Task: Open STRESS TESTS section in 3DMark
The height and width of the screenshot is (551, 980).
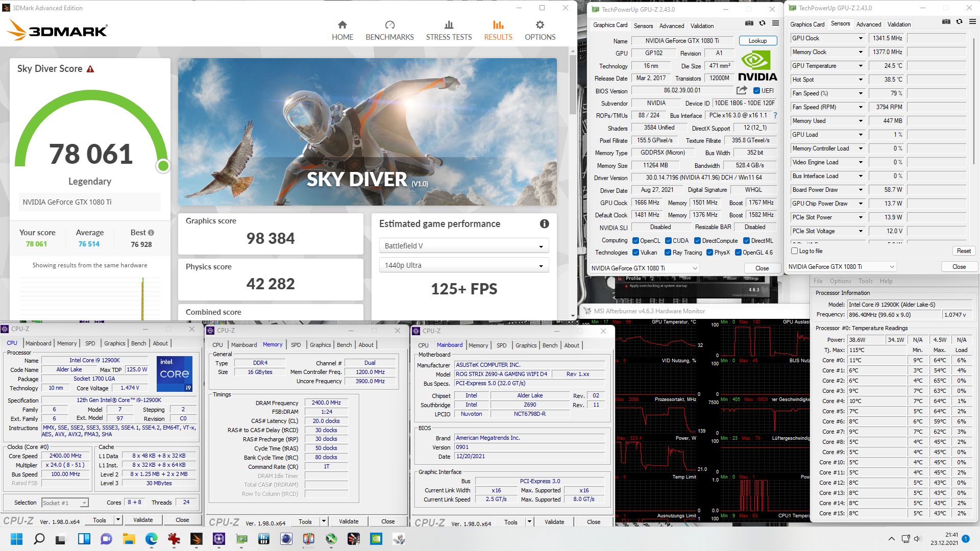Action: coord(449,31)
